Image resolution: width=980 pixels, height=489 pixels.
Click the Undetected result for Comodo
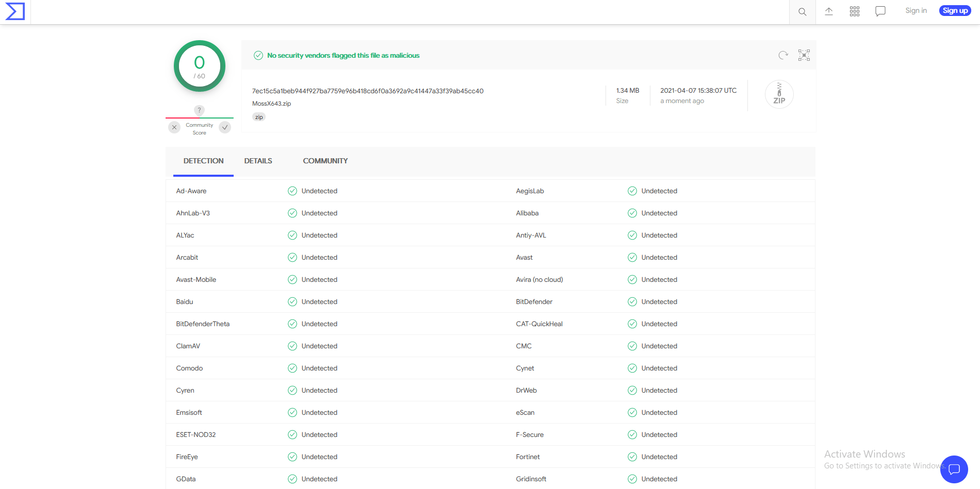pos(319,368)
